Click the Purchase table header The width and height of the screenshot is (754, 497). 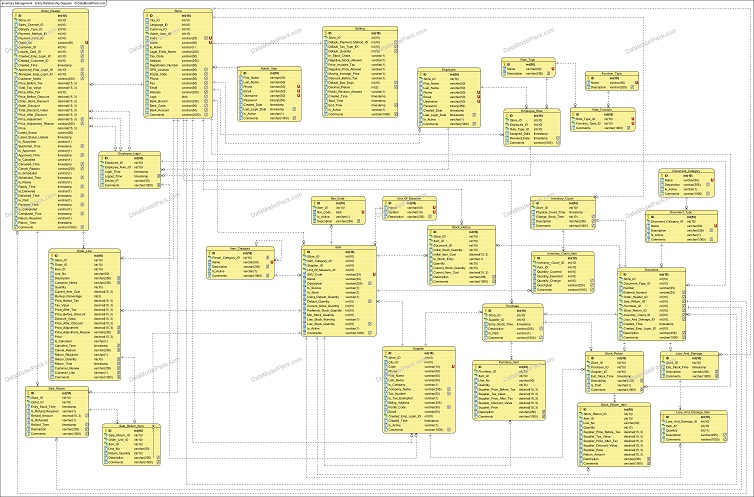click(513, 306)
